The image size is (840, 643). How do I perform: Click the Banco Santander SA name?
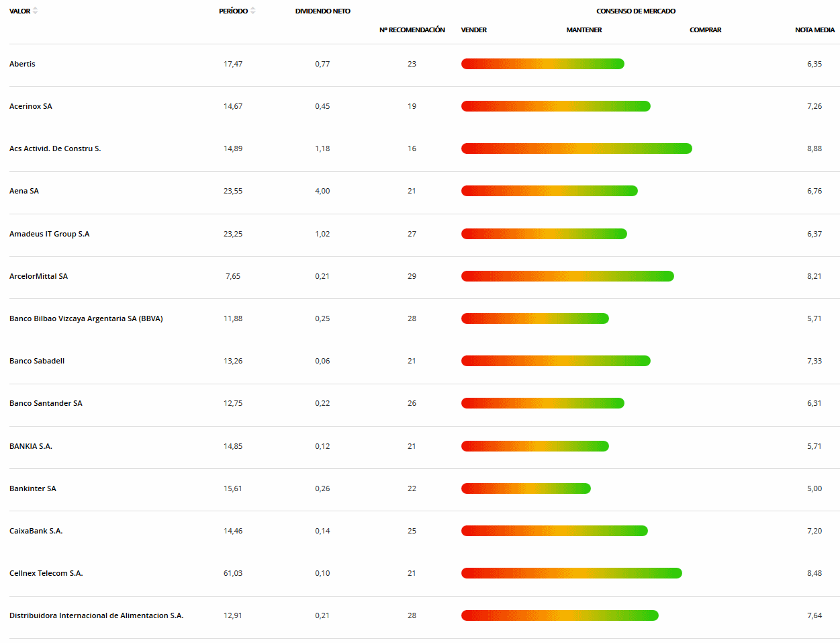(x=46, y=403)
